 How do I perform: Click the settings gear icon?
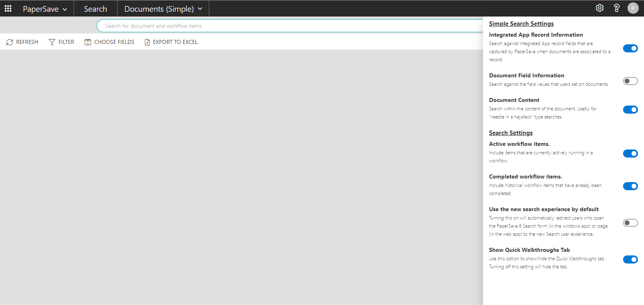(600, 8)
